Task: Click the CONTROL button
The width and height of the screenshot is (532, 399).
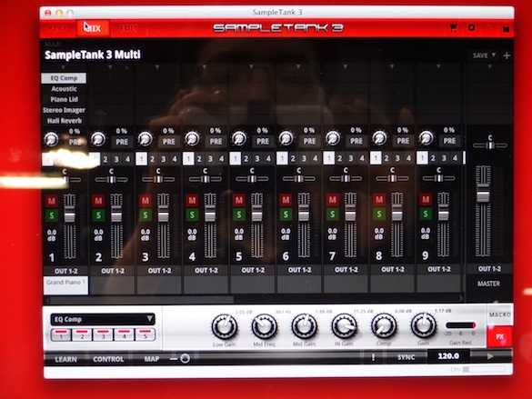Action: tap(108, 359)
